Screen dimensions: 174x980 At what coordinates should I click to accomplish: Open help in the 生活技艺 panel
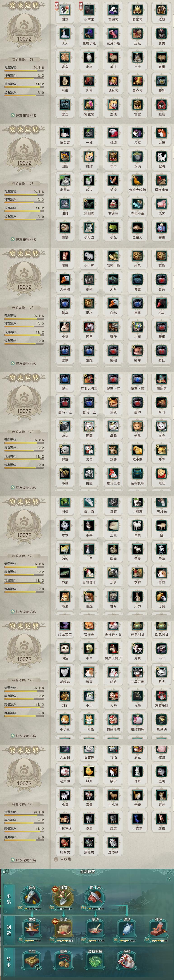point(169,879)
